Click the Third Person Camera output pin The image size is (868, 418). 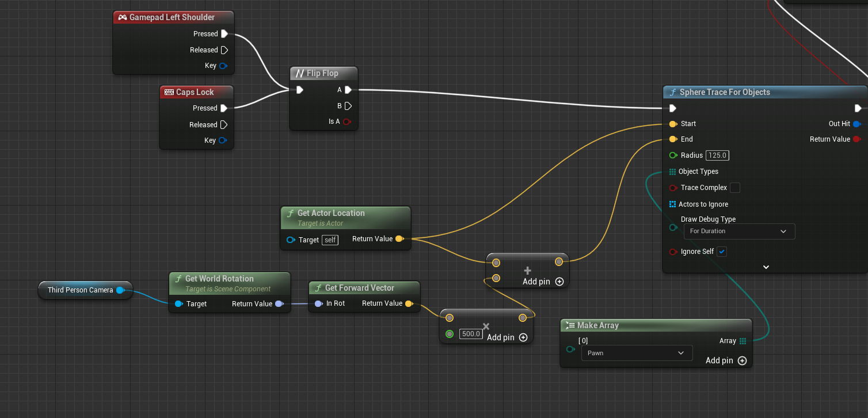click(x=120, y=290)
